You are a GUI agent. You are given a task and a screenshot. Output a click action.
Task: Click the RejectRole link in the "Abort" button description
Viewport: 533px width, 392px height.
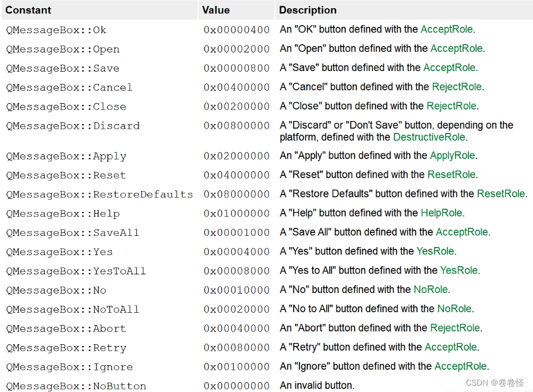(455, 328)
